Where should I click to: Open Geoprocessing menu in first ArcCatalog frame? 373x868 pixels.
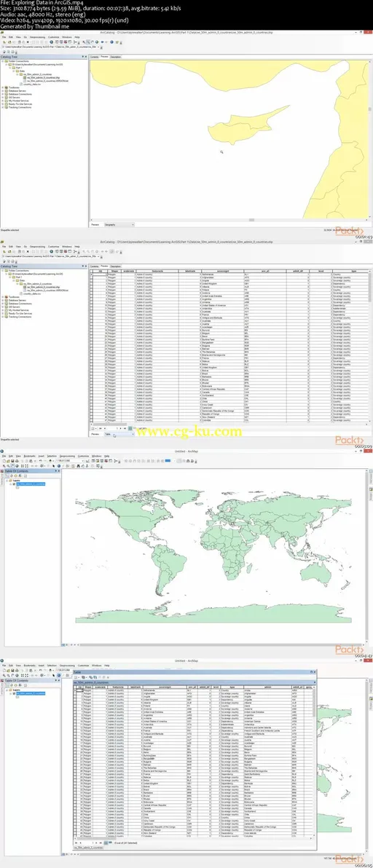pos(37,37)
